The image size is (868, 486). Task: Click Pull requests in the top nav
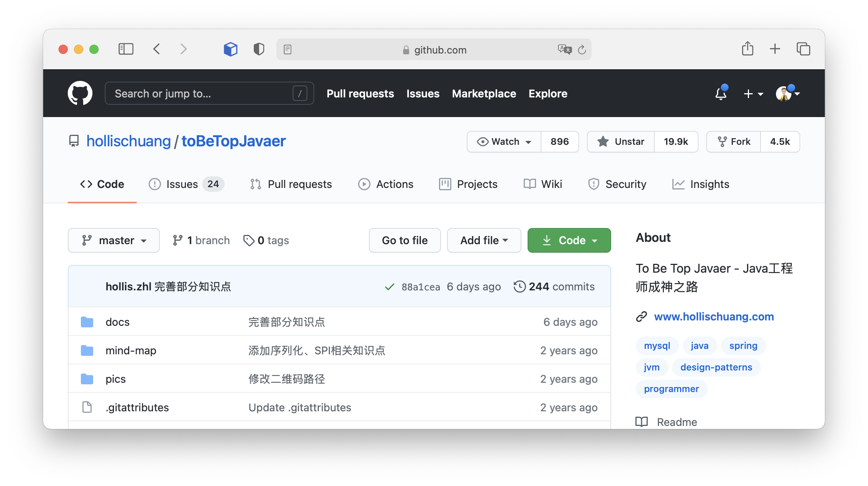[x=360, y=94]
